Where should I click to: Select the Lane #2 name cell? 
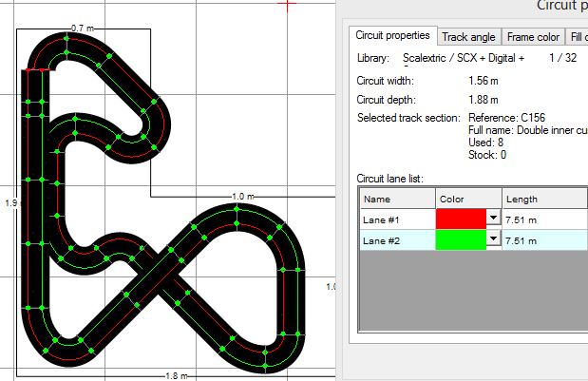coord(396,241)
